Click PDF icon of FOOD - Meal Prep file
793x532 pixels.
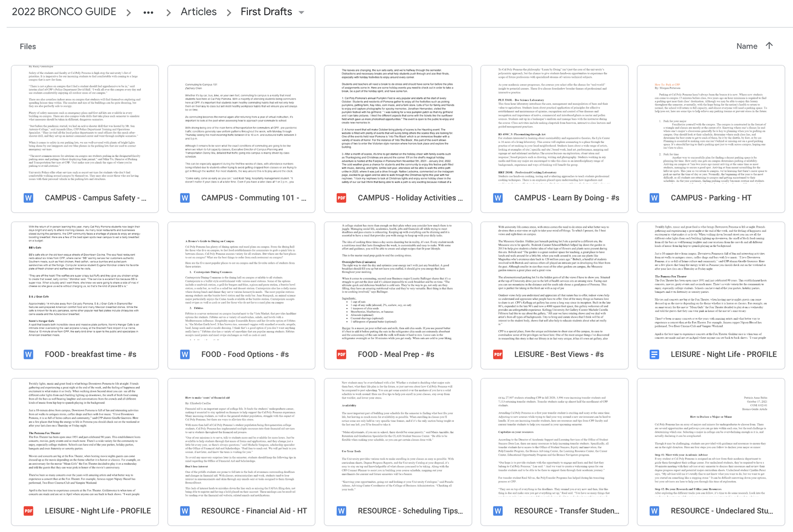(342, 354)
